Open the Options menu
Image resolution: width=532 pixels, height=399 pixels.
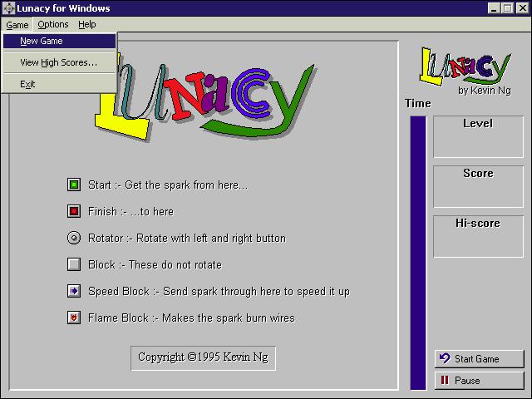(53, 24)
